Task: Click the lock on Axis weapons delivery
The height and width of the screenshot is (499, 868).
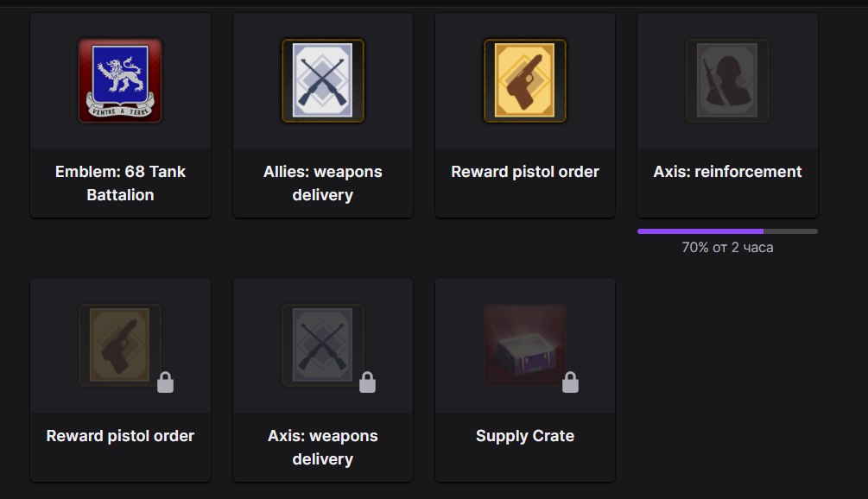Action: (367, 382)
